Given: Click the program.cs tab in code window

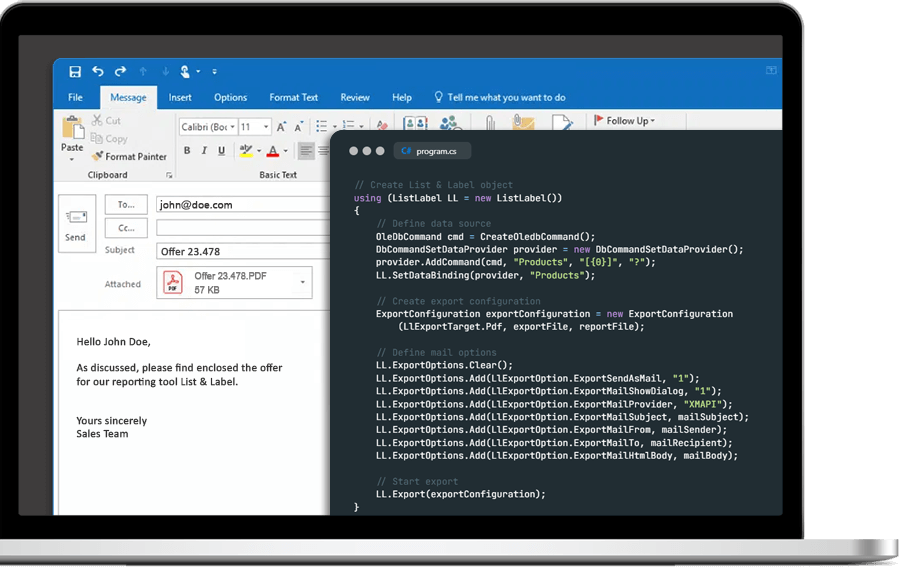Looking at the screenshot, I should click(432, 151).
